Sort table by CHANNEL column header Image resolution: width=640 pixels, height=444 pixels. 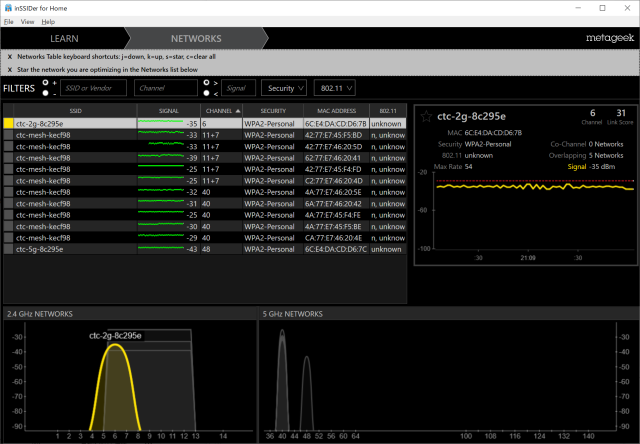(221, 111)
